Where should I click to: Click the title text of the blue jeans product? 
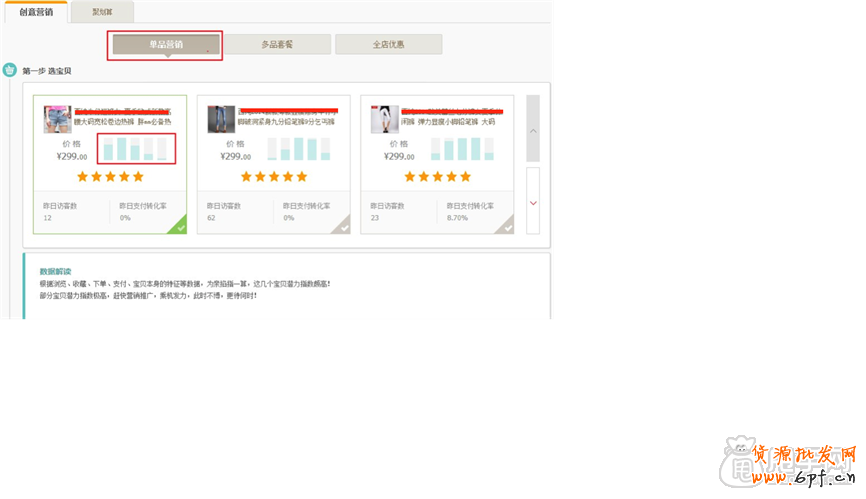(x=287, y=116)
